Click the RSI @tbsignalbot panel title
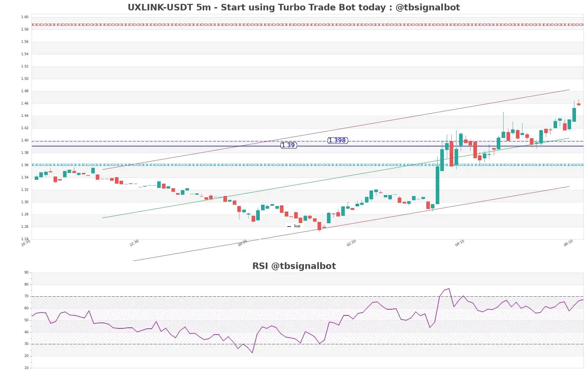 [x=294, y=266]
